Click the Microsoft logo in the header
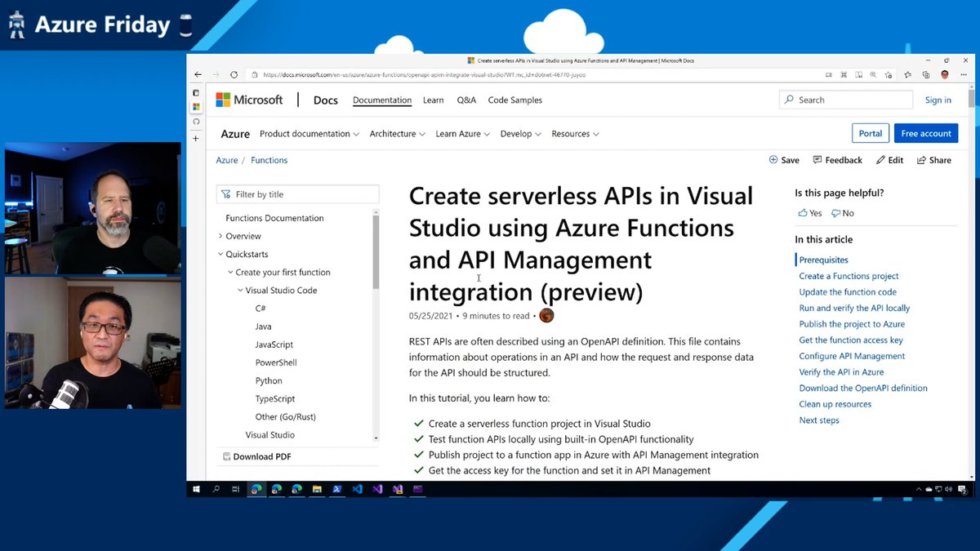The width and height of the screenshot is (980, 551). 249,100
